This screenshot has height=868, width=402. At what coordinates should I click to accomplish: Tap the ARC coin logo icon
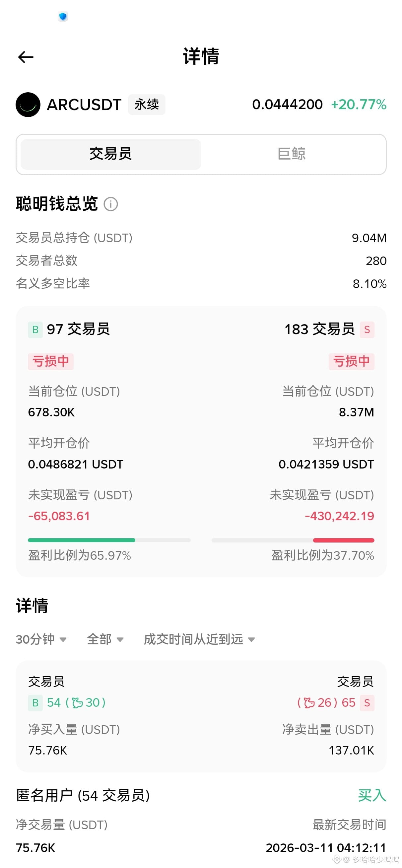tap(28, 105)
